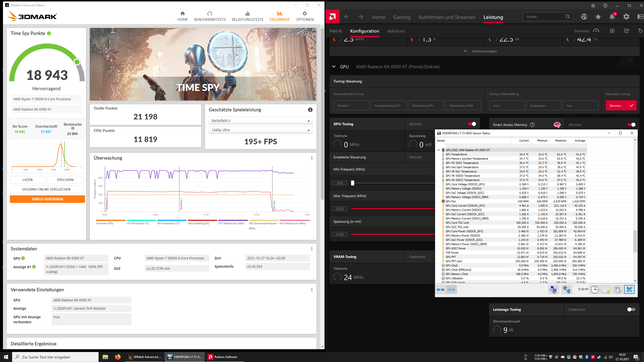This screenshot has width=644, height=362.
Task: Click the Radeon favorites star icon
Action: coord(598,17)
